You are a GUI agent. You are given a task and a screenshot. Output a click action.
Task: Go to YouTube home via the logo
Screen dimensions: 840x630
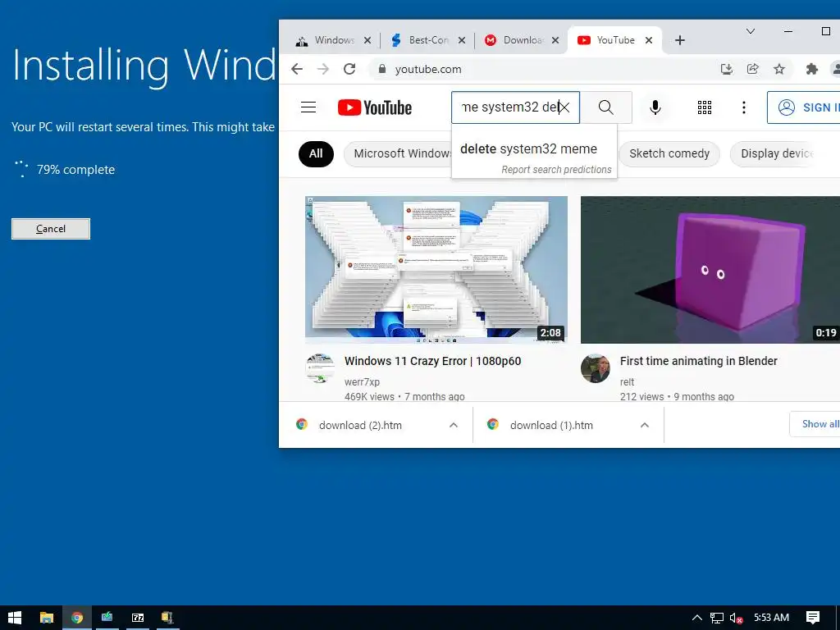(x=374, y=107)
